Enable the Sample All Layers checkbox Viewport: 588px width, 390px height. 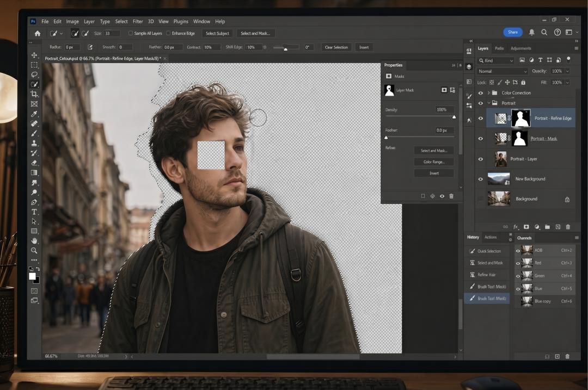point(131,33)
